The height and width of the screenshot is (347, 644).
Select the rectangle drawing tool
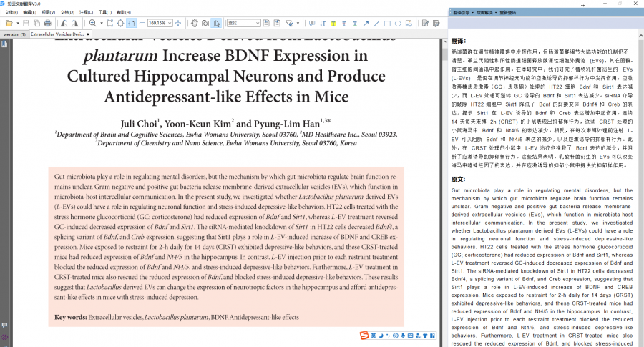click(387, 23)
